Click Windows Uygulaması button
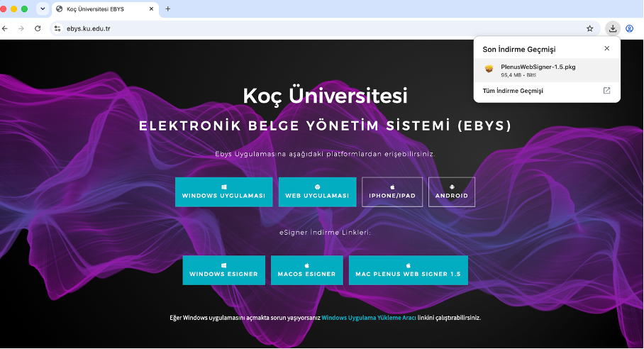The width and height of the screenshot is (644, 349). tap(224, 192)
